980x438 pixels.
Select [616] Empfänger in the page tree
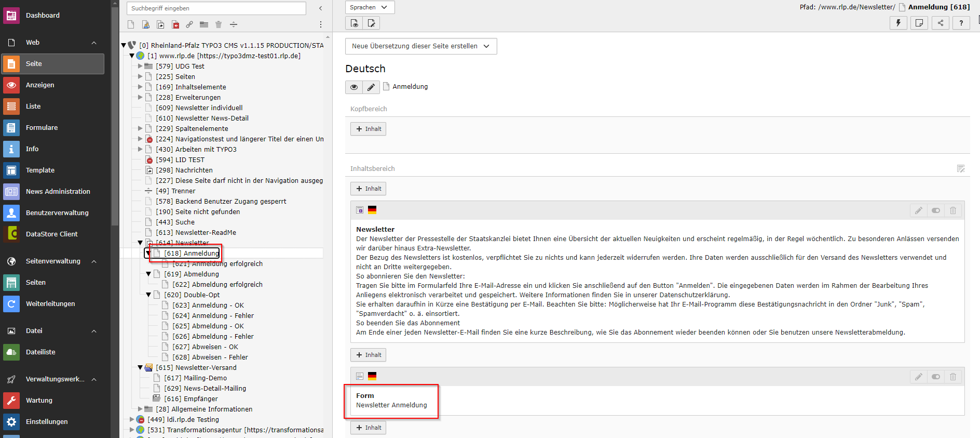[x=191, y=399]
